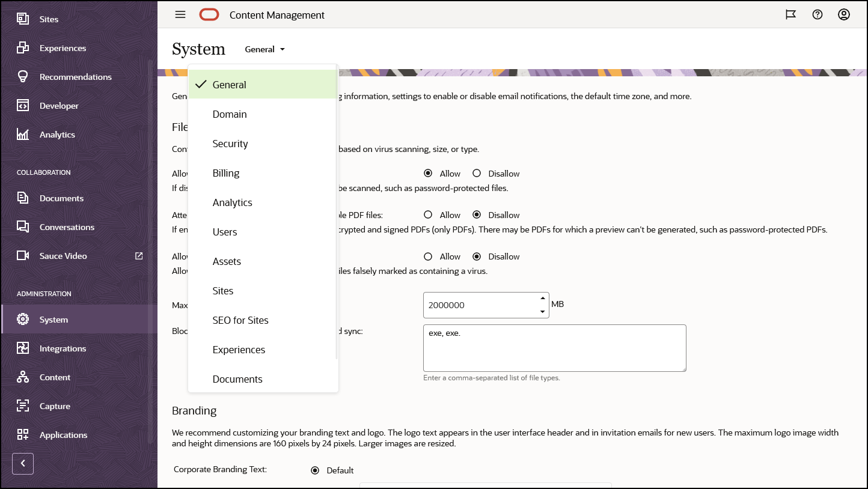The width and height of the screenshot is (868, 489).
Task: Open Sauce Video external link icon
Action: click(x=139, y=256)
